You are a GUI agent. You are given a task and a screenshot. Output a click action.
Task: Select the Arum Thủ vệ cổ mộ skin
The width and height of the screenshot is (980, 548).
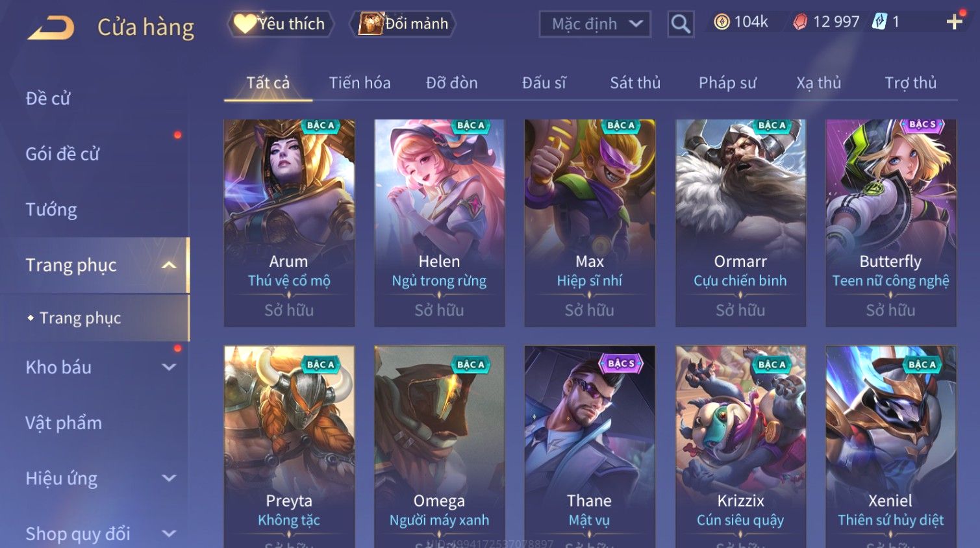click(289, 223)
